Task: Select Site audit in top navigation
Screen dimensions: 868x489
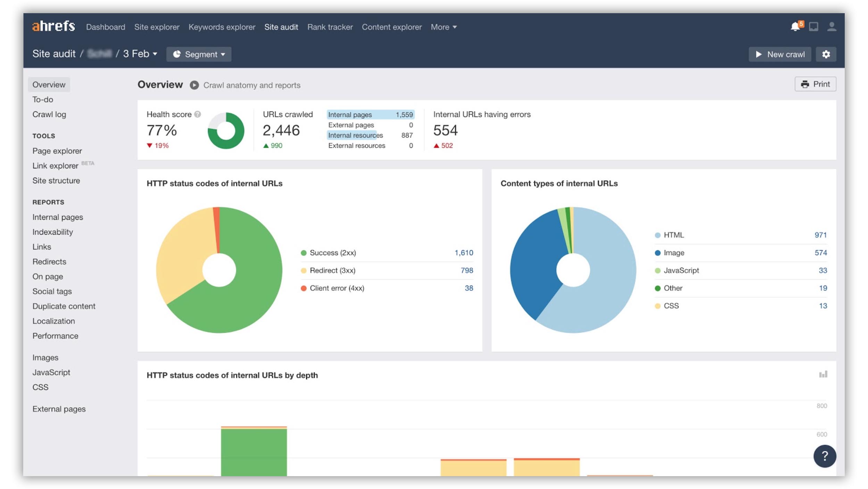Action: 281,27
